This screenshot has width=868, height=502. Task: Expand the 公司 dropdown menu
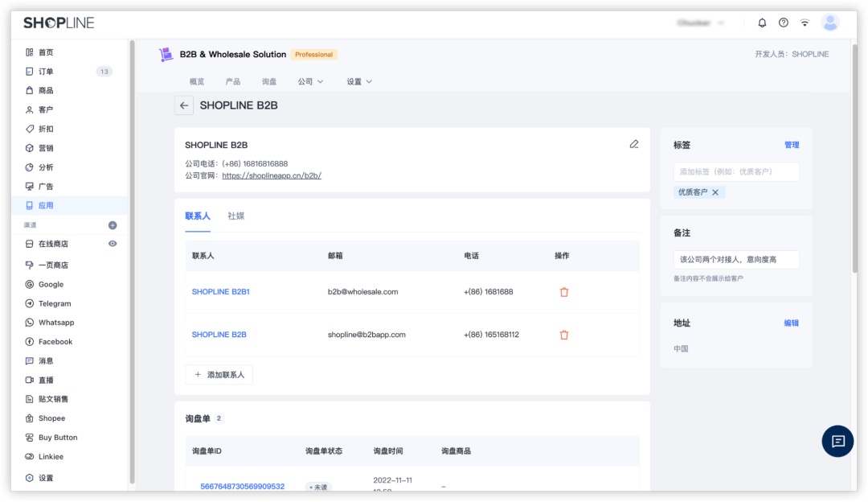[310, 81]
